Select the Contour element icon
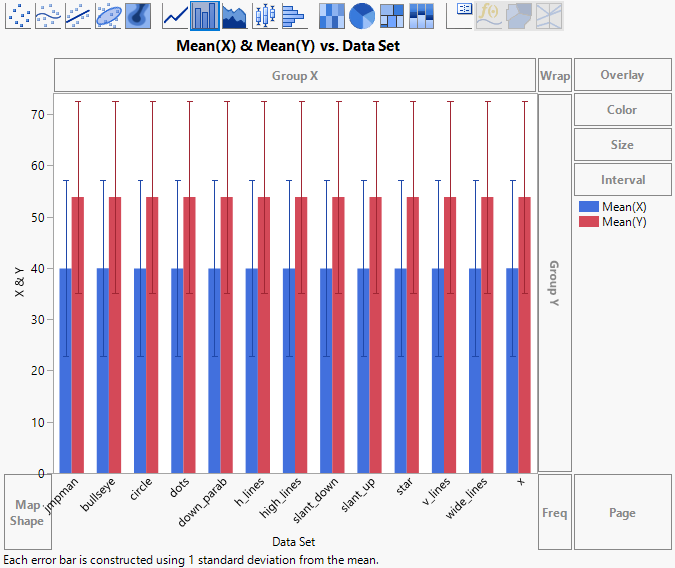The height and width of the screenshot is (568, 675). (139, 15)
